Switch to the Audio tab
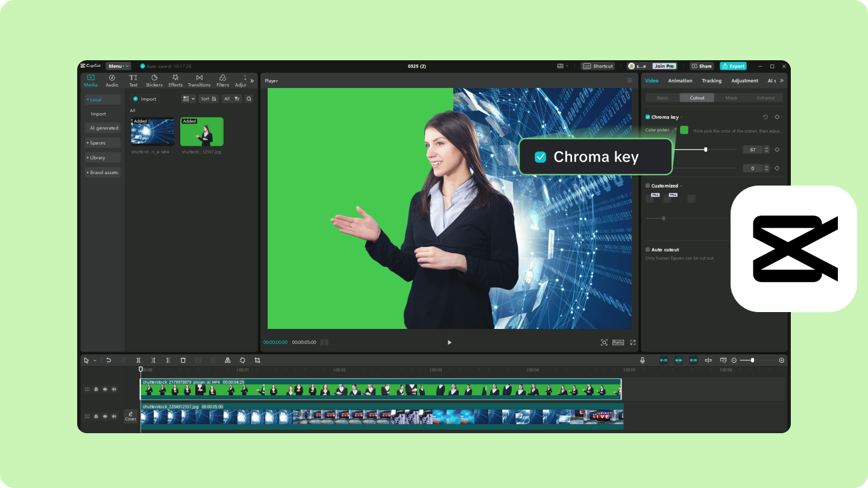The height and width of the screenshot is (488, 868). coord(112,81)
